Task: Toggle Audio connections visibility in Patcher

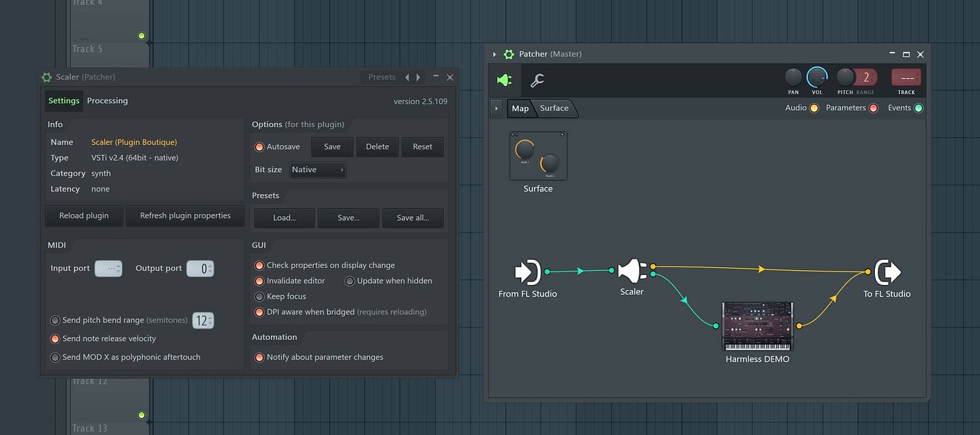Action: coord(814,108)
